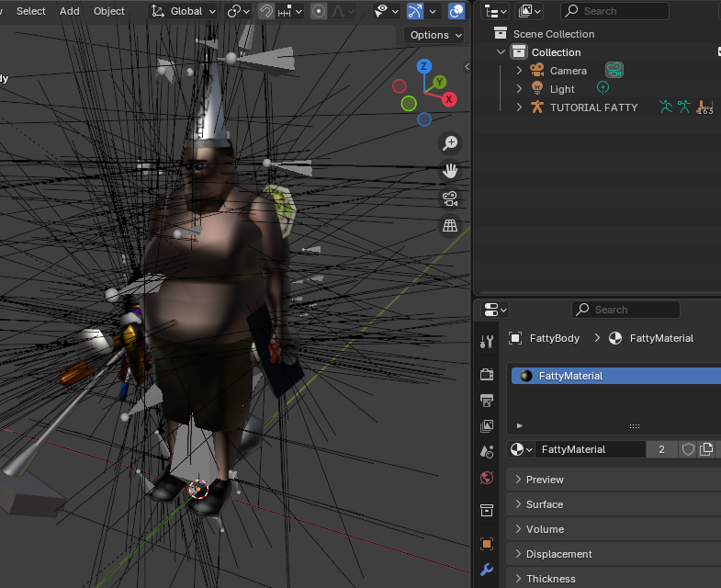Image resolution: width=721 pixels, height=588 pixels.
Task: Select the Camera object in the Outliner
Action: click(x=569, y=71)
